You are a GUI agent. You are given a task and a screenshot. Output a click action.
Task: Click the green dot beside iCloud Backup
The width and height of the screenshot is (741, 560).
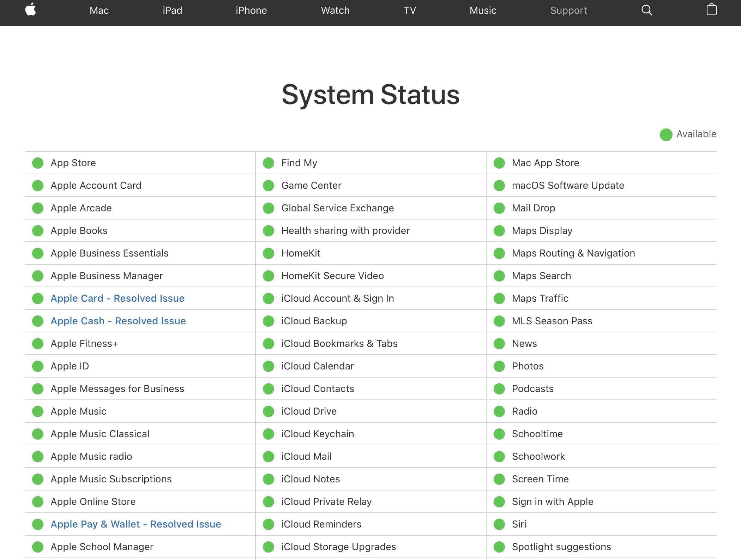[269, 321]
